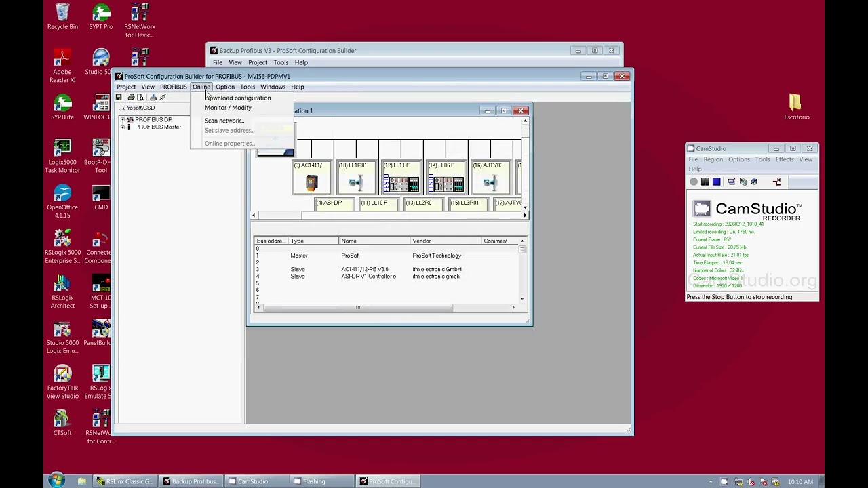
Task: Open FactoryTalk View Studio shortcut
Action: pos(62,382)
